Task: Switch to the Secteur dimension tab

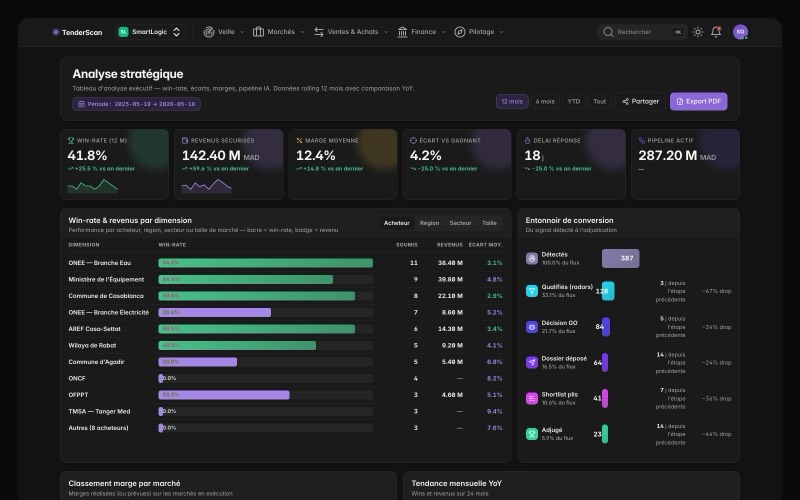Action: pos(460,223)
